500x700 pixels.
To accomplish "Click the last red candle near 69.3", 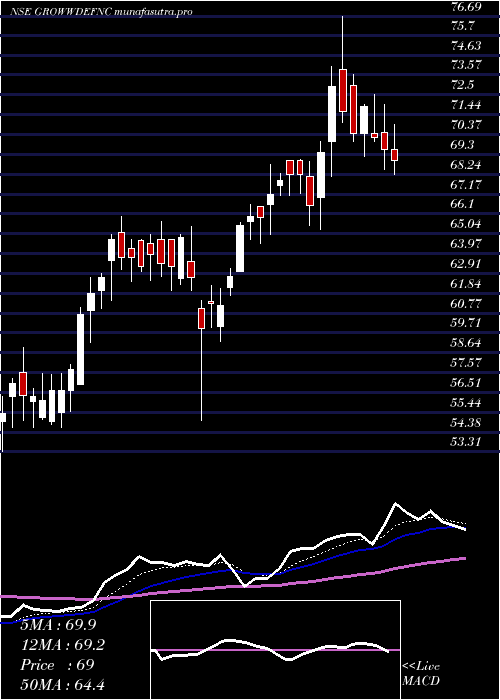I will 394,150.
